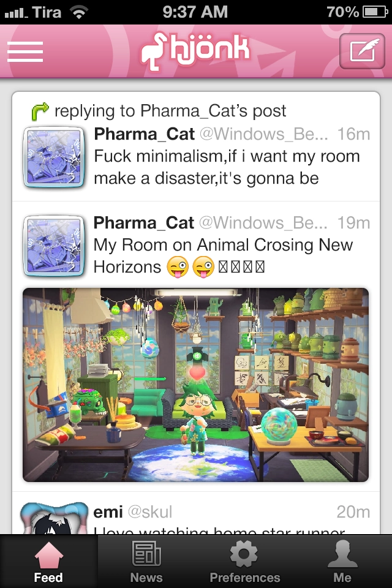Tap the compose new post icon
Image resolution: width=392 pixels, height=588 pixels.
tap(362, 51)
